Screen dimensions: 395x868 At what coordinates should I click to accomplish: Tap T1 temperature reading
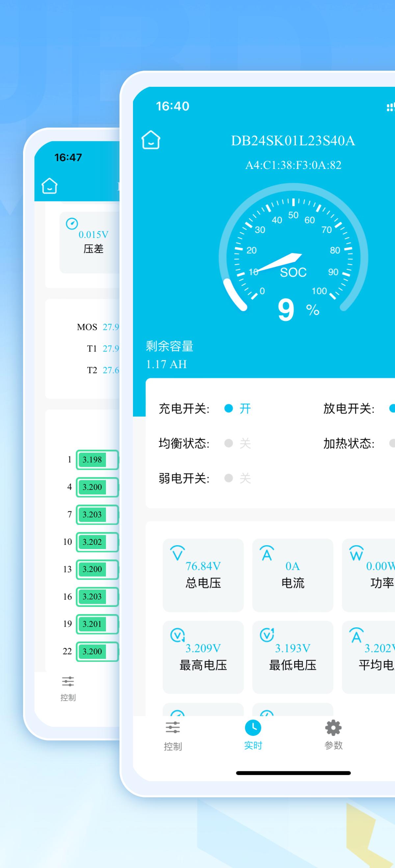pos(111,349)
